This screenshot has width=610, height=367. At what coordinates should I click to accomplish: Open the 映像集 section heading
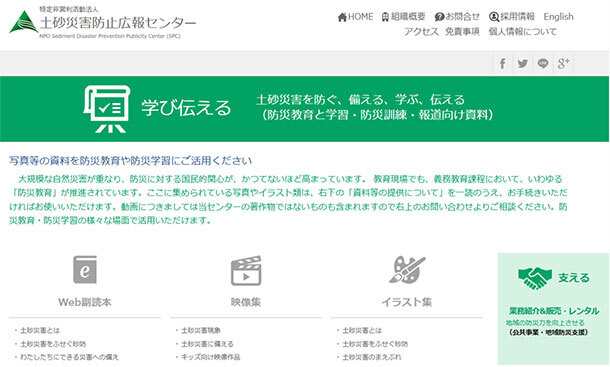(246, 302)
